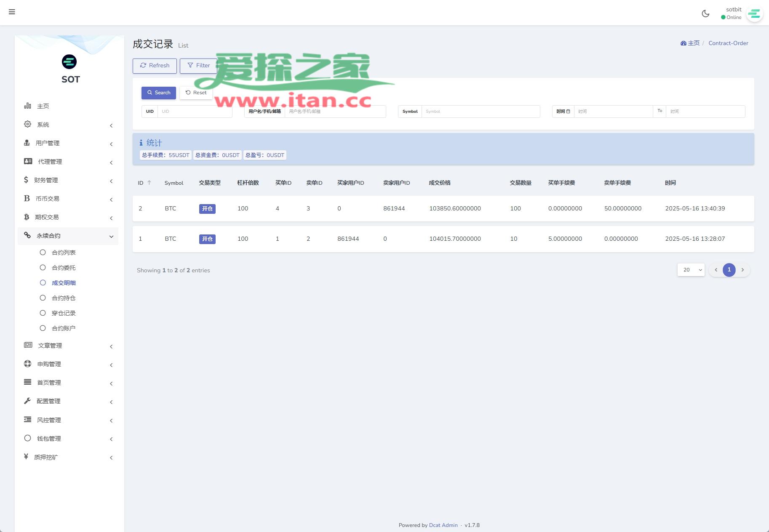Go to next page arrow

click(742, 270)
